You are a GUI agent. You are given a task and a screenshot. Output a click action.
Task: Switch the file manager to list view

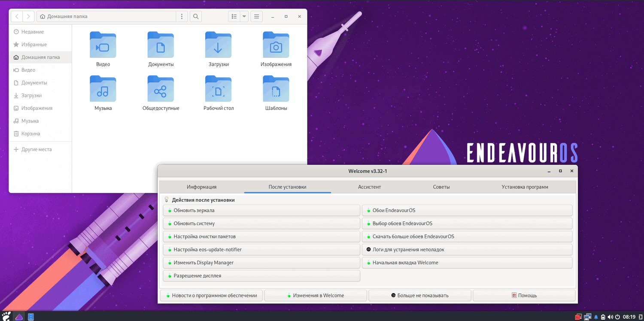tap(234, 17)
